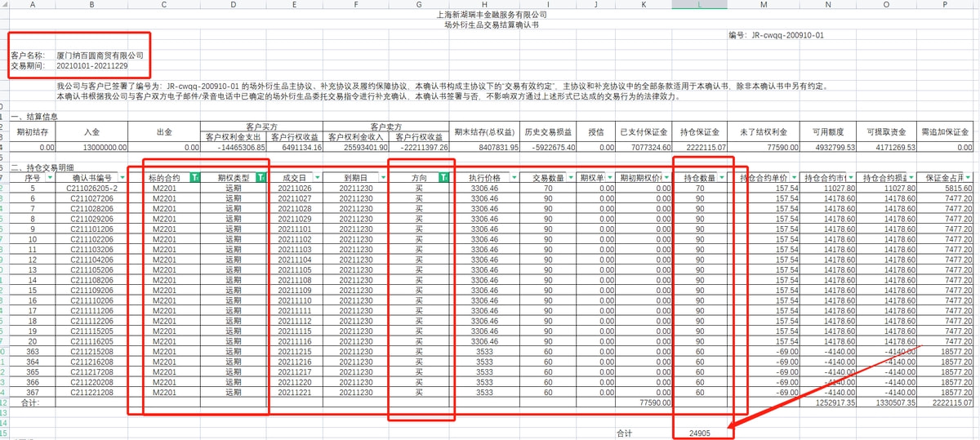980x440 pixels.
Task: Open filter dropdown for 确认书编号 column
Action: [x=122, y=177]
